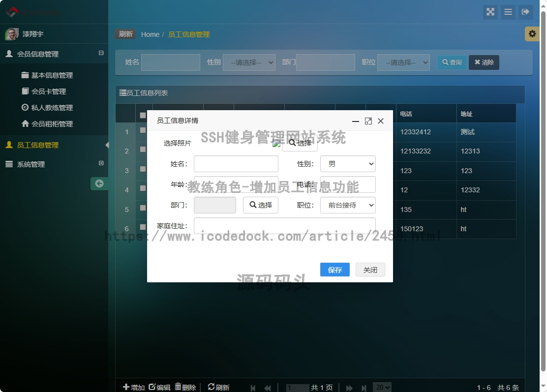Viewport: 547px width, 392px height.
Task: Click the 查询 search button
Action: 452,62
